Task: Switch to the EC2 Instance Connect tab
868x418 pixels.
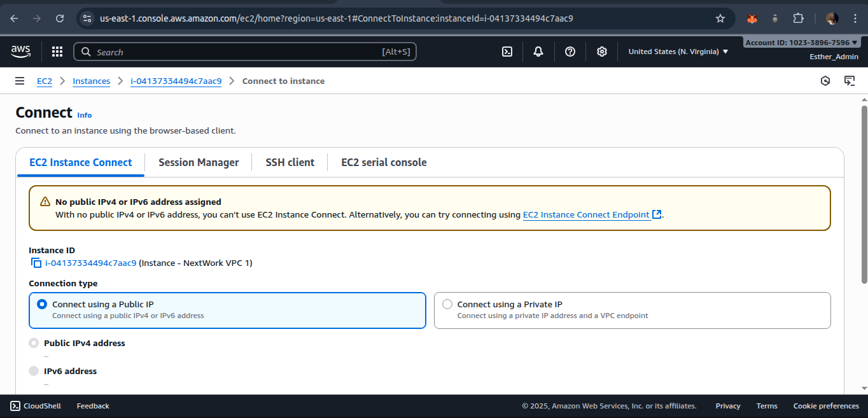Action: coord(81,162)
